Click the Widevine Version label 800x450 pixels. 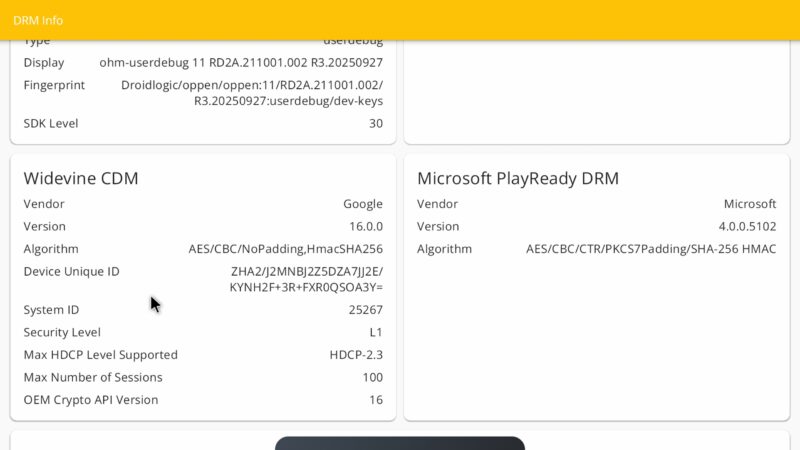coord(44,226)
